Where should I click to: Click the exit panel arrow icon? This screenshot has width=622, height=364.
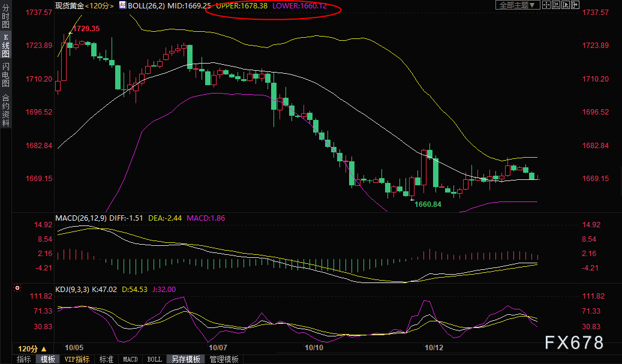coord(575,5)
